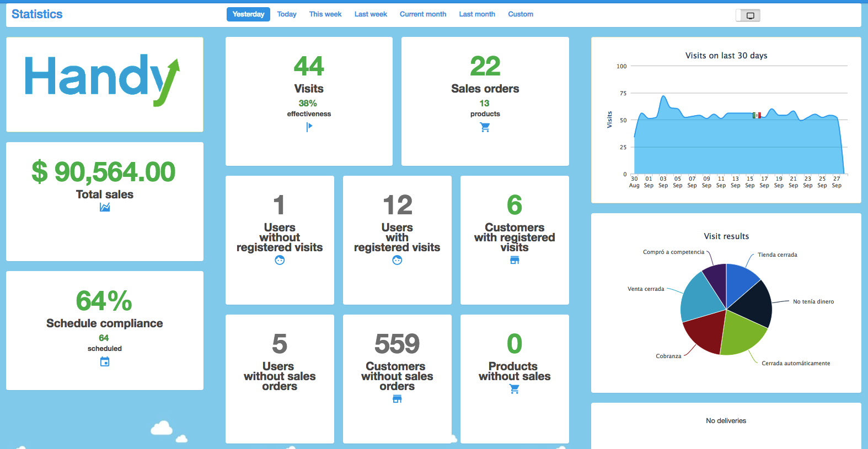Image resolution: width=868 pixels, height=449 pixels.
Task: Click the Handy logo
Action: point(103,80)
